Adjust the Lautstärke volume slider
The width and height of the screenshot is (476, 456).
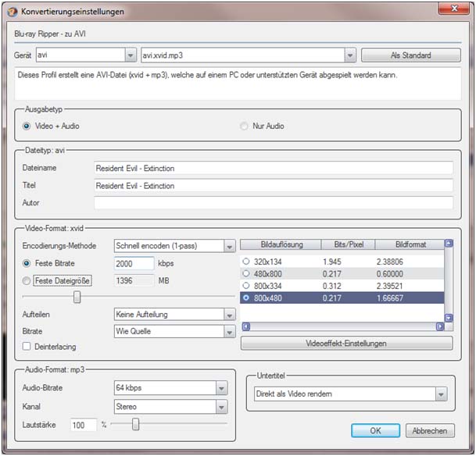coord(136,424)
